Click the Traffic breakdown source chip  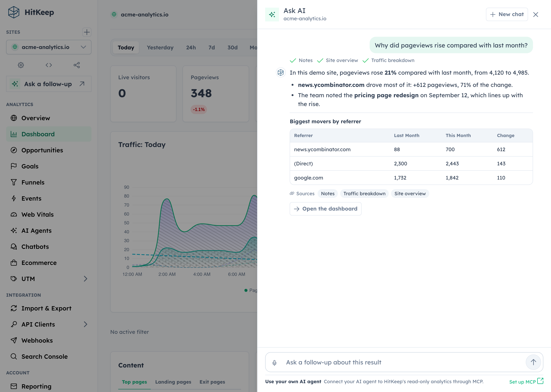[364, 194]
